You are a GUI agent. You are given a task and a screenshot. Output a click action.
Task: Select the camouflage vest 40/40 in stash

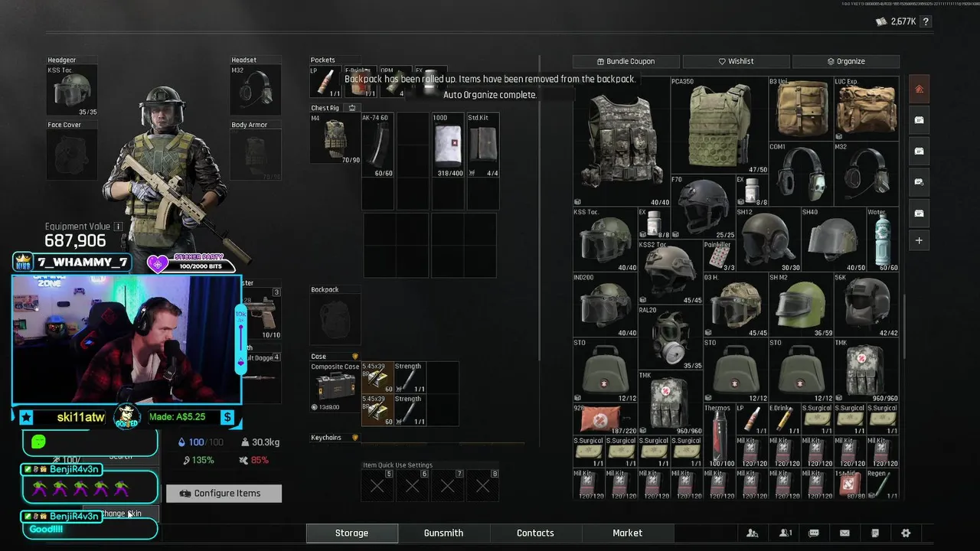tap(622, 142)
